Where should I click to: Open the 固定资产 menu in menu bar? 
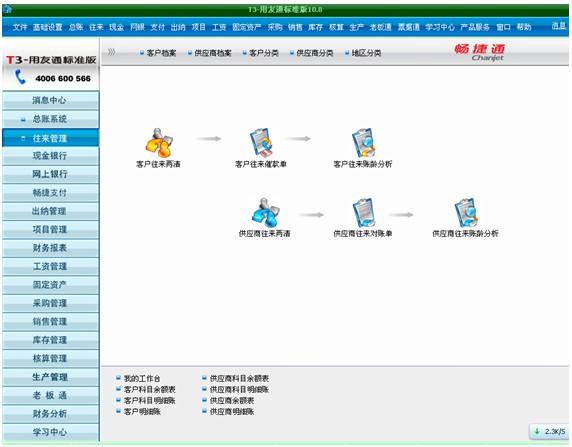[247, 27]
